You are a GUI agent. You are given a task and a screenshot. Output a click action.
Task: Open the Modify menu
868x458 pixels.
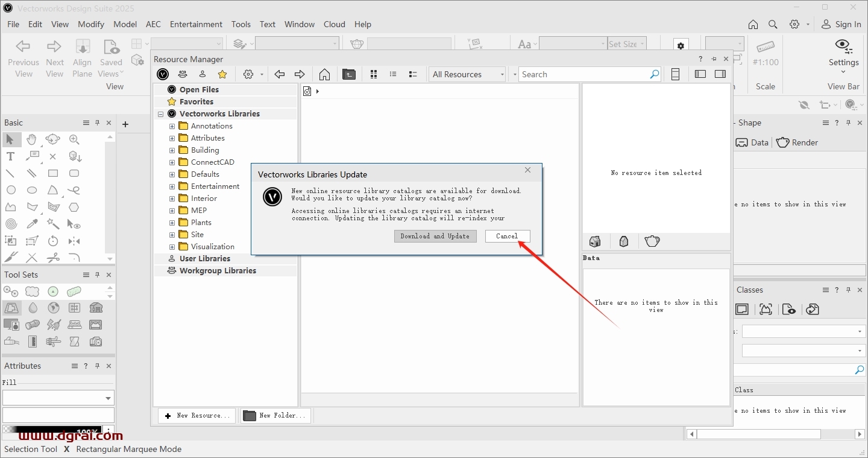[91, 24]
